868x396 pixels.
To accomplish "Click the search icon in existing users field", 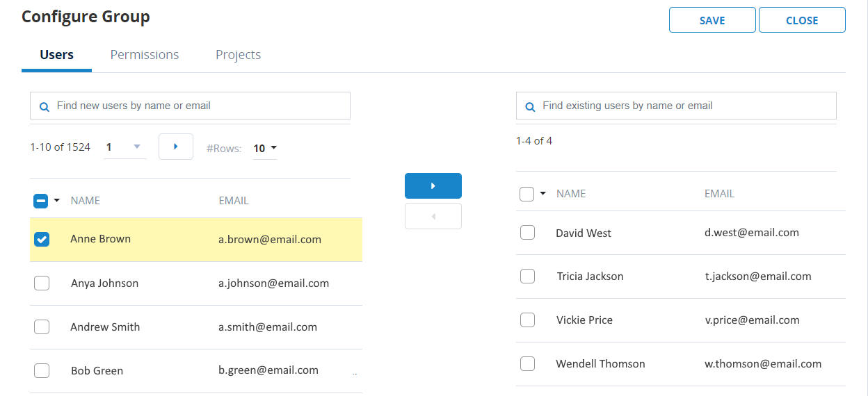I will click(x=530, y=107).
